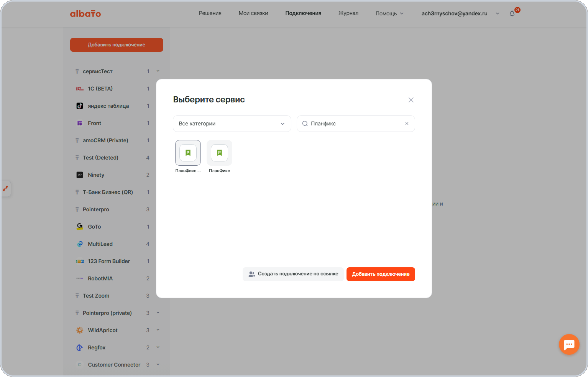Open the Мои связки page
Image resolution: width=588 pixels, height=377 pixels.
253,13
